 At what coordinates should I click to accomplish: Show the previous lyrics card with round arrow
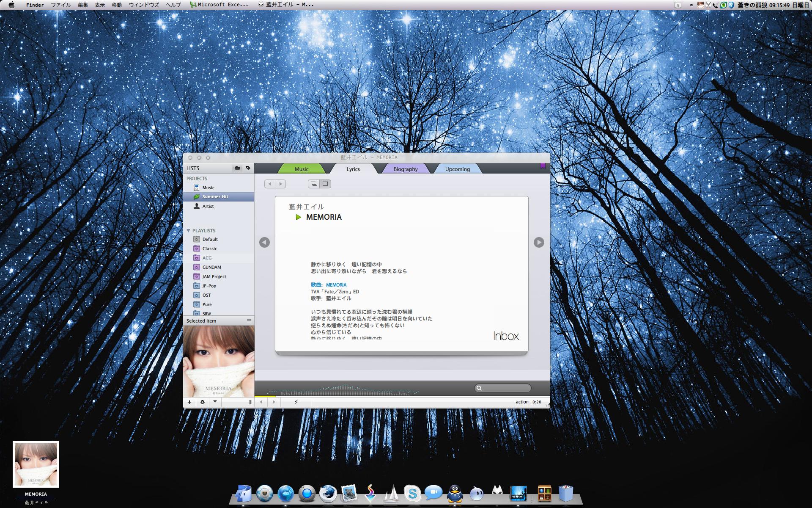tap(264, 242)
